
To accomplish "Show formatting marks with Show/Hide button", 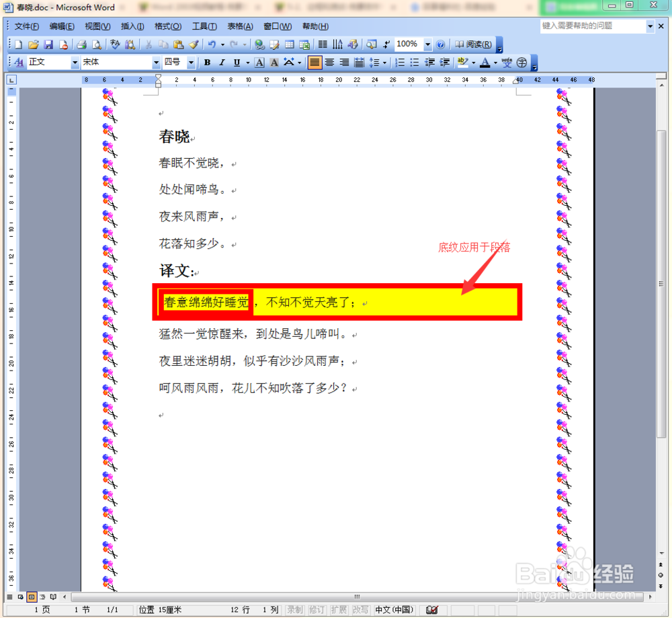I will pyautogui.click(x=385, y=44).
